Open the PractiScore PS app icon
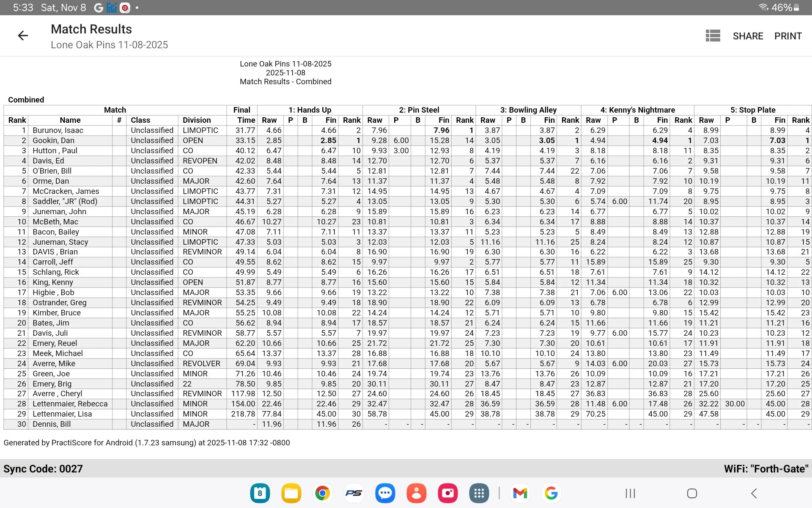The image size is (812, 508). pos(354,493)
